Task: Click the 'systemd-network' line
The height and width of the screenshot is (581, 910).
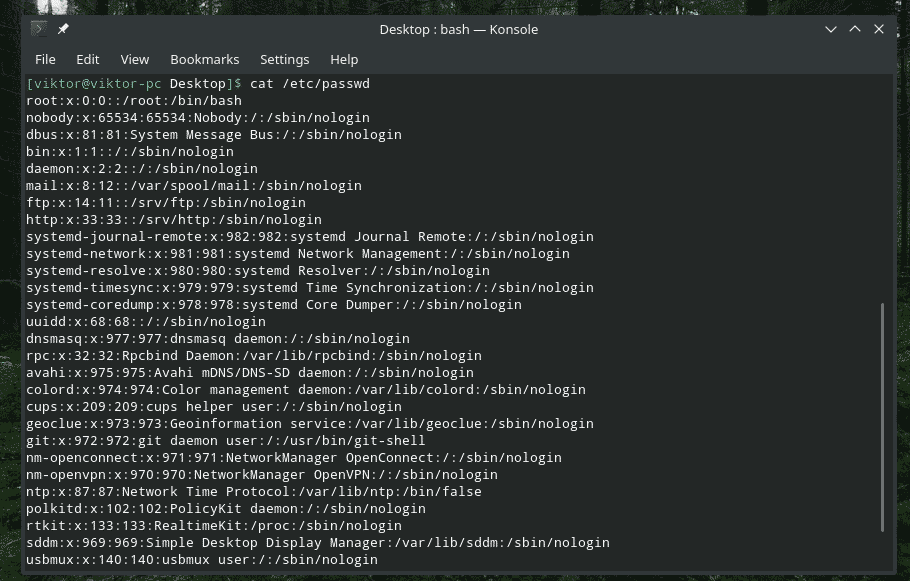Action: click(298, 254)
